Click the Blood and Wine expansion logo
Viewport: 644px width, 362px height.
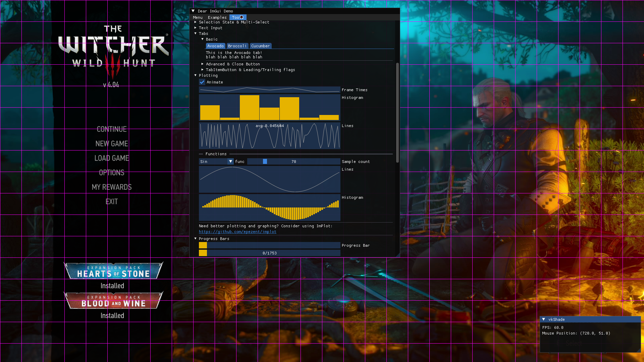click(113, 301)
